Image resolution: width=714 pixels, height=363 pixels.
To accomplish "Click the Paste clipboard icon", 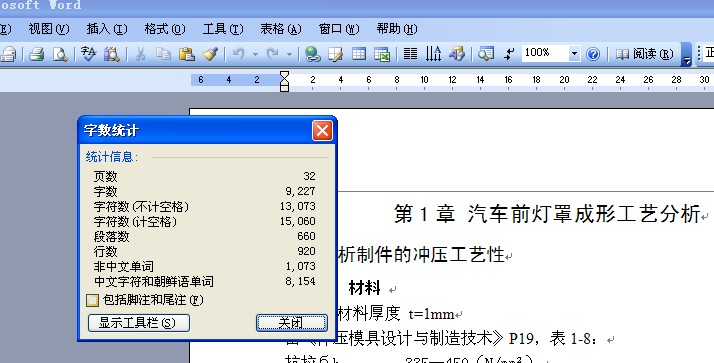I will pyautogui.click(x=186, y=54).
